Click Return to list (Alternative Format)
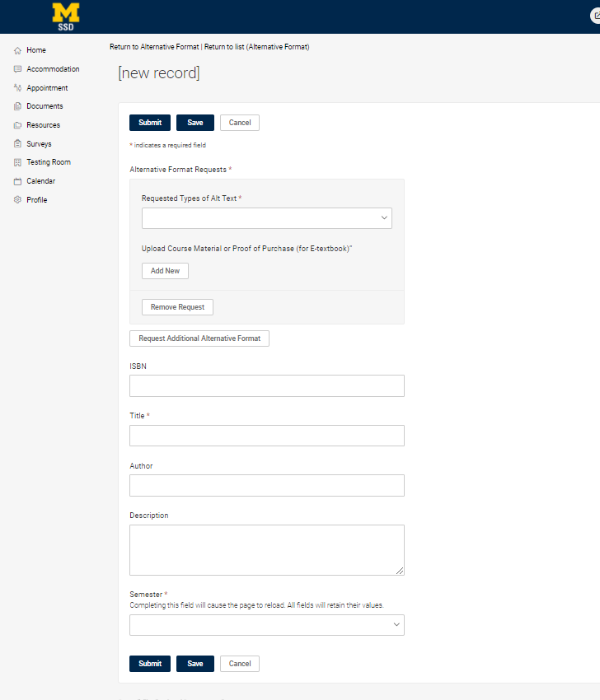 (256, 47)
